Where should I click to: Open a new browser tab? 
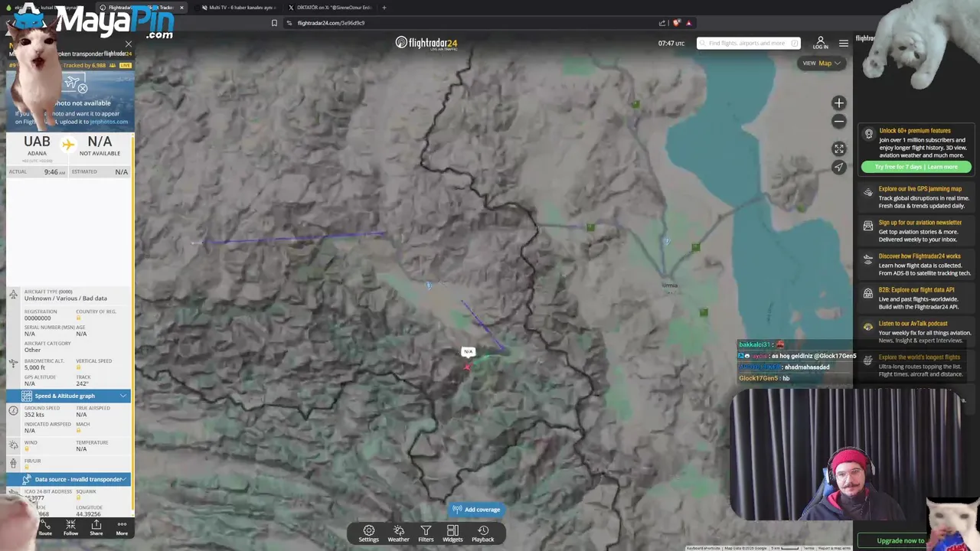384,8
